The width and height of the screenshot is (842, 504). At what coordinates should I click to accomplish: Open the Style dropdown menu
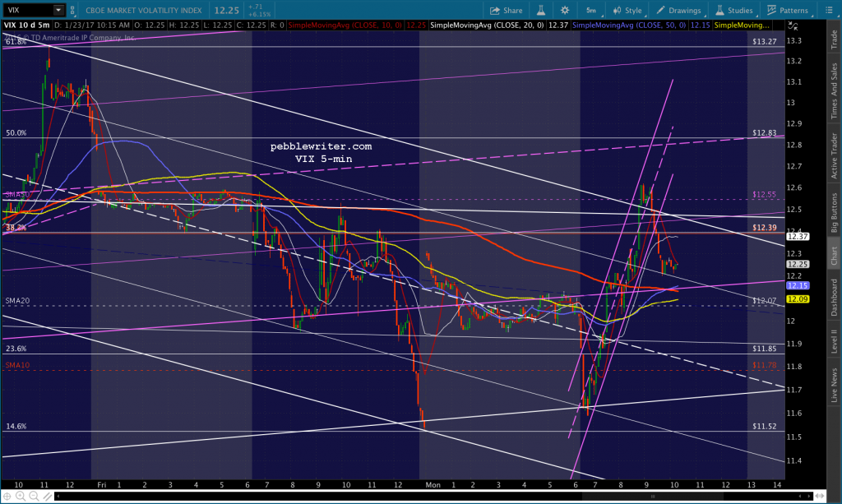click(628, 10)
